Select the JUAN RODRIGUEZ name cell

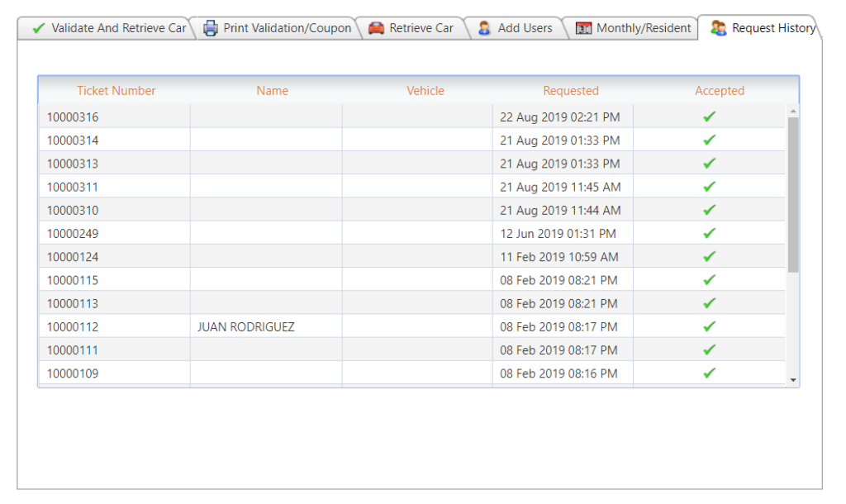[x=246, y=327]
